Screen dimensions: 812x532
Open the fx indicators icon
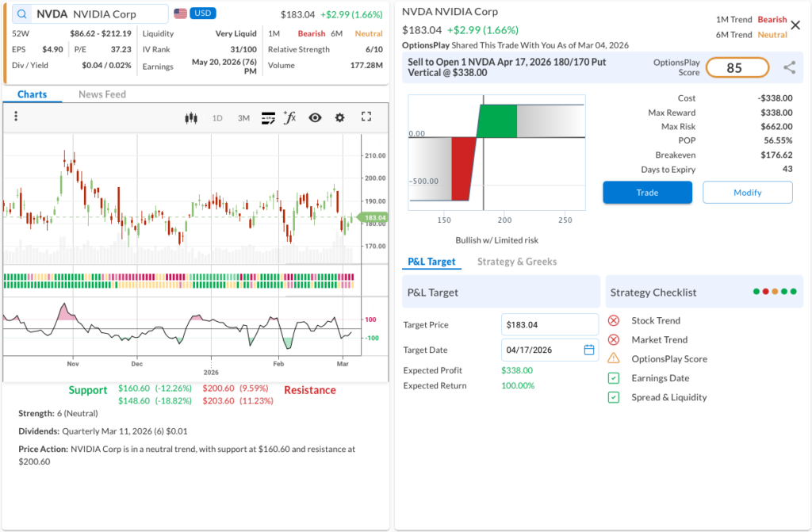click(290, 117)
